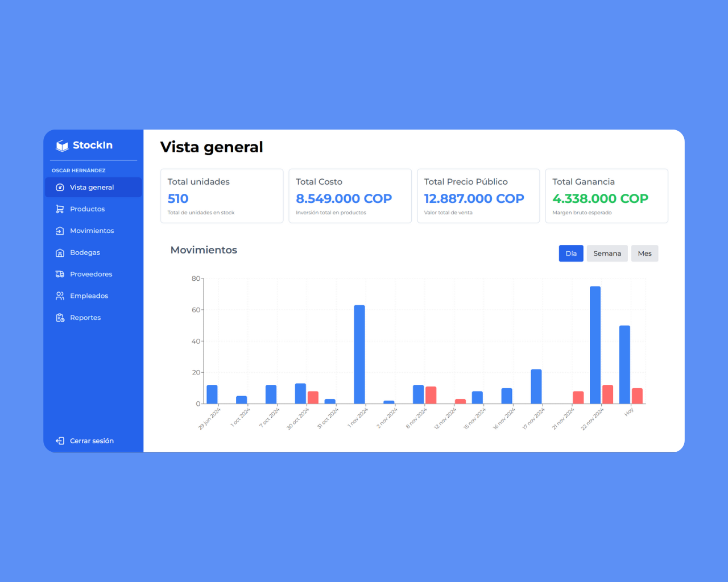Click the Movimientos arrow icon
Screen dimensions: 728x582
(60, 231)
